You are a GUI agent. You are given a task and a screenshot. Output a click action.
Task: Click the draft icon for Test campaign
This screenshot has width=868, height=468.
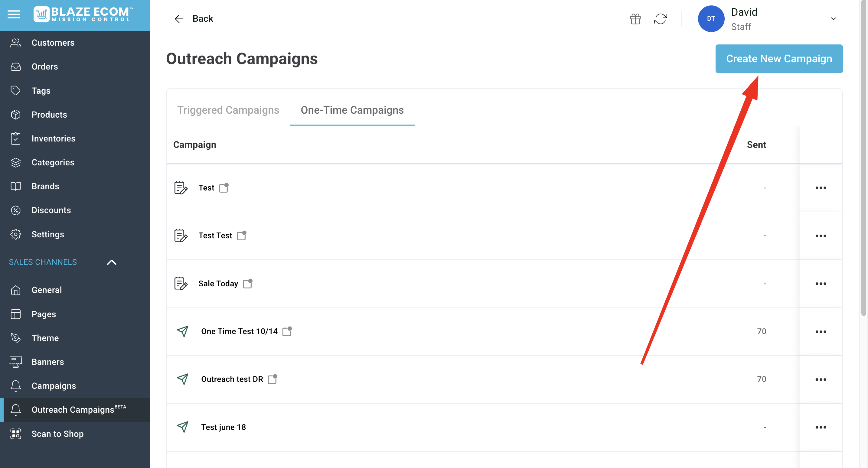pyautogui.click(x=181, y=188)
